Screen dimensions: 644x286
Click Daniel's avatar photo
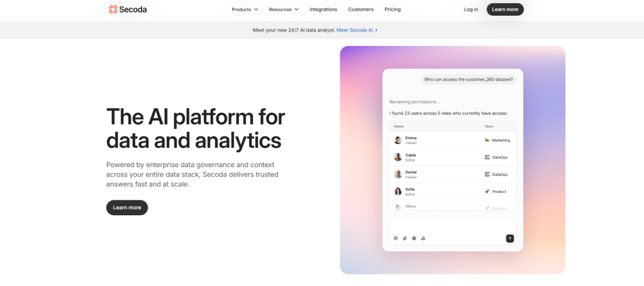point(398,174)
